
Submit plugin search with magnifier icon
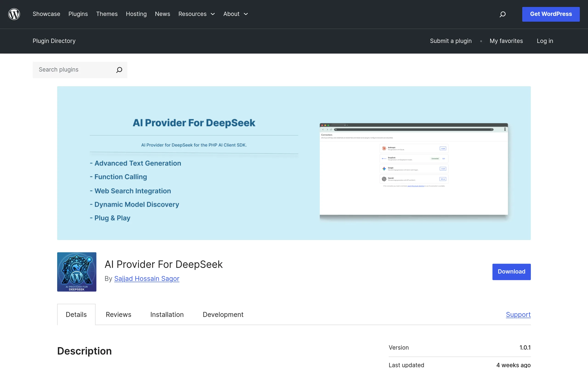pyautogui.click(x=119, y=70)
